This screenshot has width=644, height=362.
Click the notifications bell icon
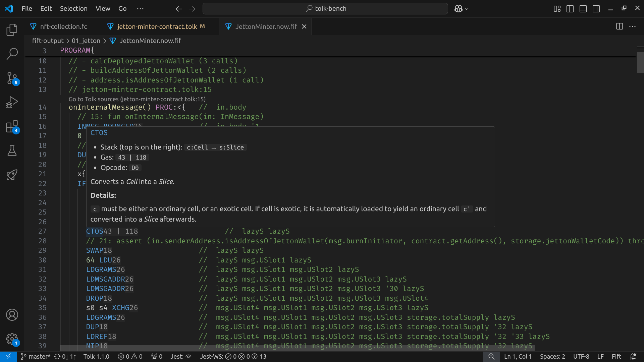(x=633, y=357)
